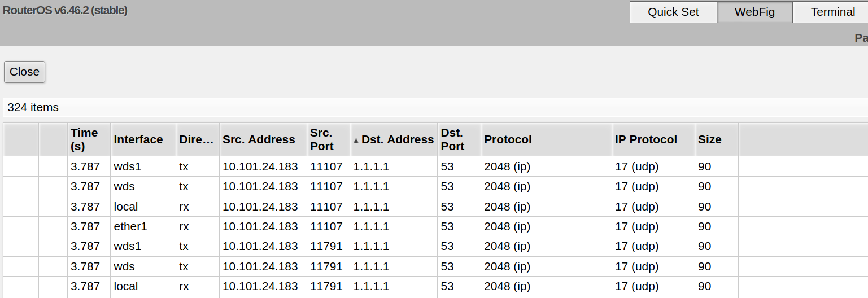
Task: Select local interface row with port 11791
Action: [126, 286]
